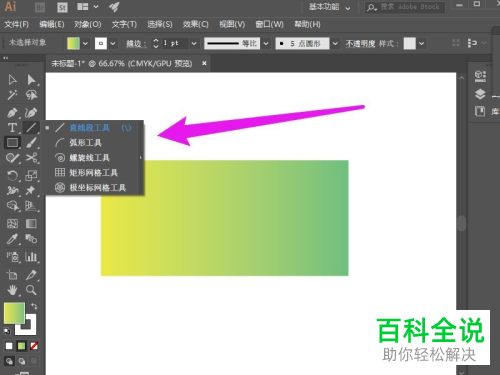Adjust stroke weight stepper arrows
500x375 pixels.
coord(156,43)
